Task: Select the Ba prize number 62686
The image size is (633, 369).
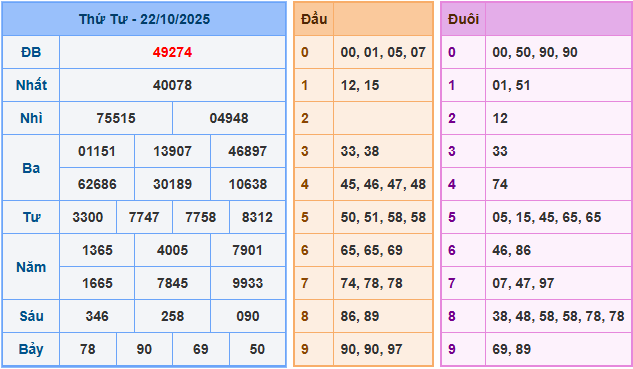Action: pyautogui.click(x=97, y=184)
